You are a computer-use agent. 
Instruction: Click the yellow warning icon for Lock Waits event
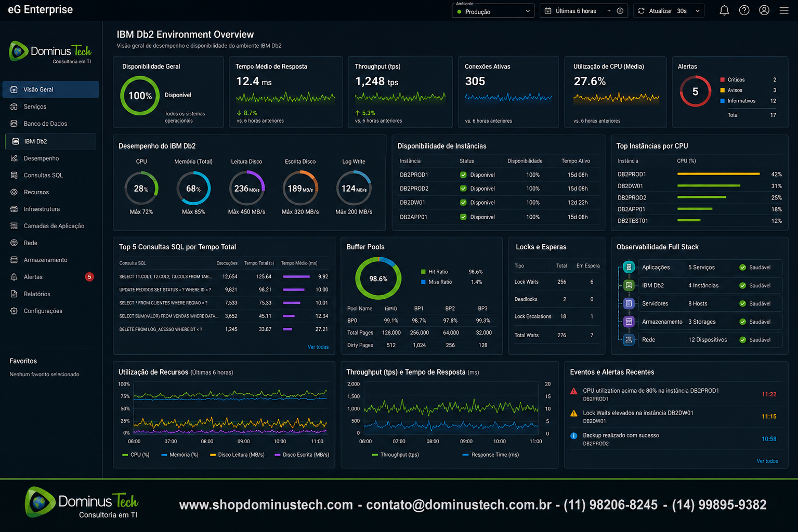tap(574, 414)
